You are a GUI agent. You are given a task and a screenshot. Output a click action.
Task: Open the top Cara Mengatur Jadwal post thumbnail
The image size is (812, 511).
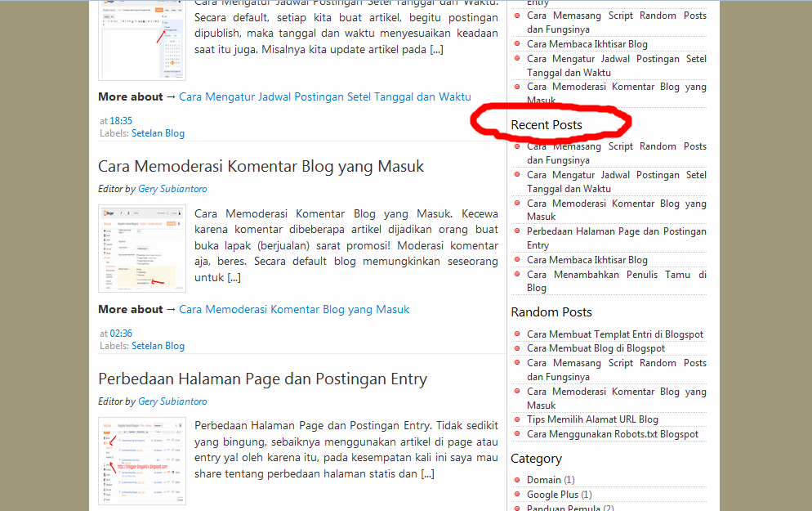[142, 37]
